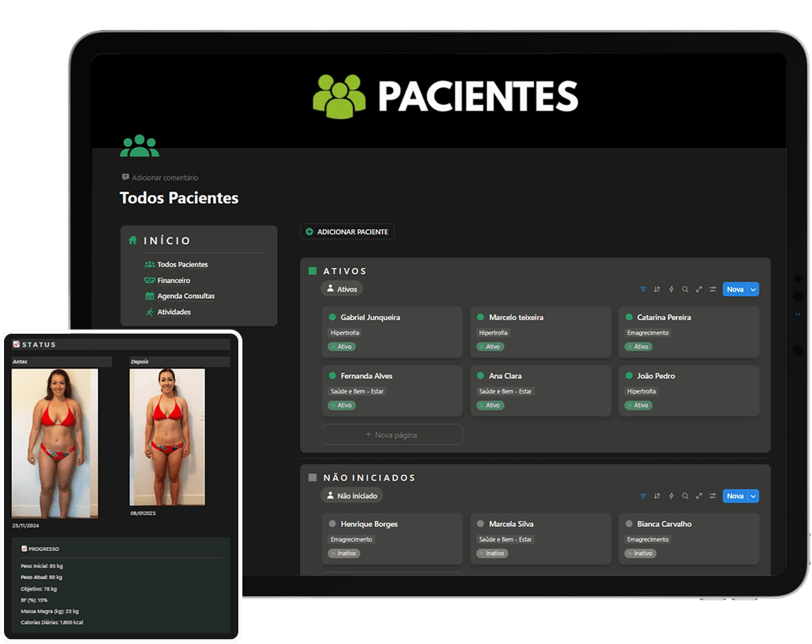Open the Depois progress photo
Image resolution: width=812 pixels, height=644 pixels.
(166, 436)
